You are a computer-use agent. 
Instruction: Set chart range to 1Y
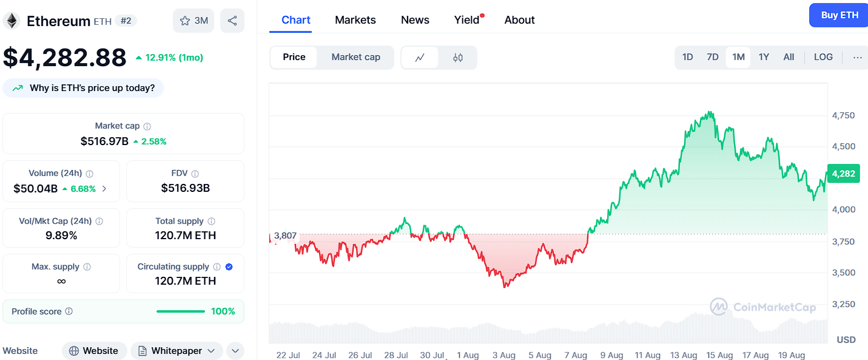(x=764, y=57)
